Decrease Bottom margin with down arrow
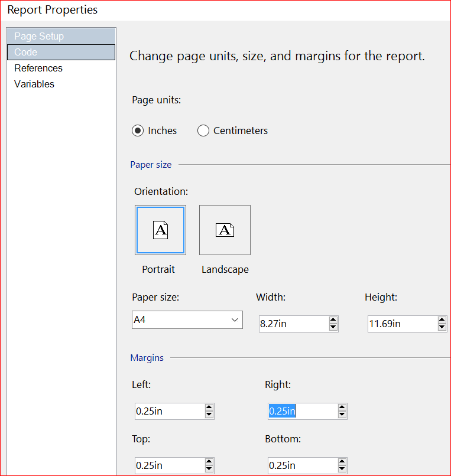 342,469
